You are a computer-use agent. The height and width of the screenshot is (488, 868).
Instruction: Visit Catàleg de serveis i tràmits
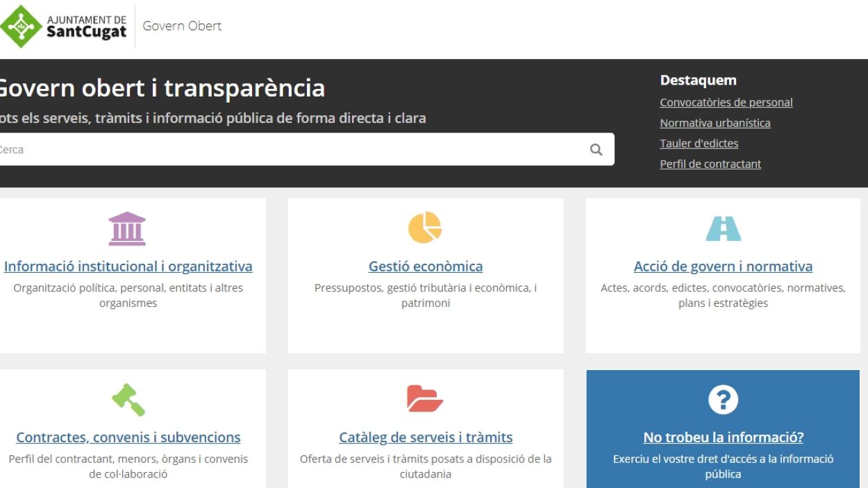click(x=425, y=437)
